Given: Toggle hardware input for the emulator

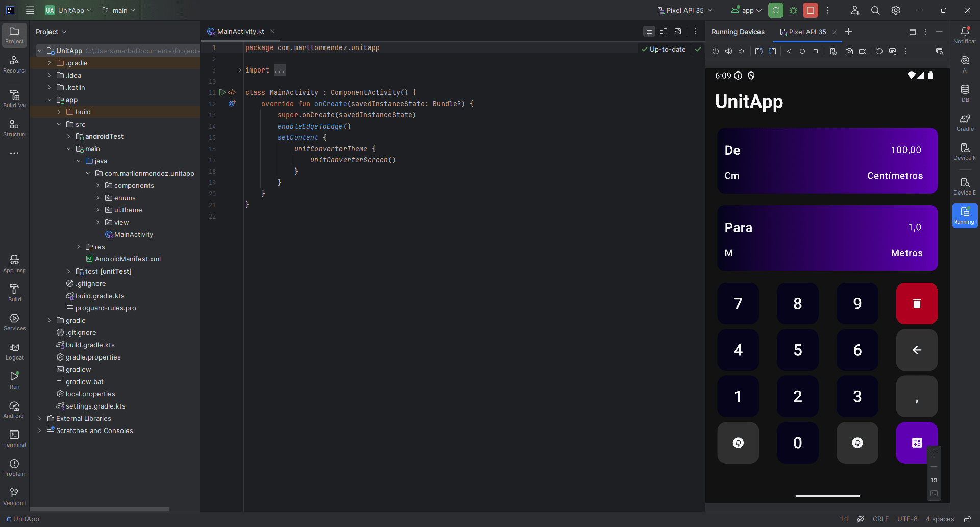Looking at the screenshot, I should tap(893, 51).
